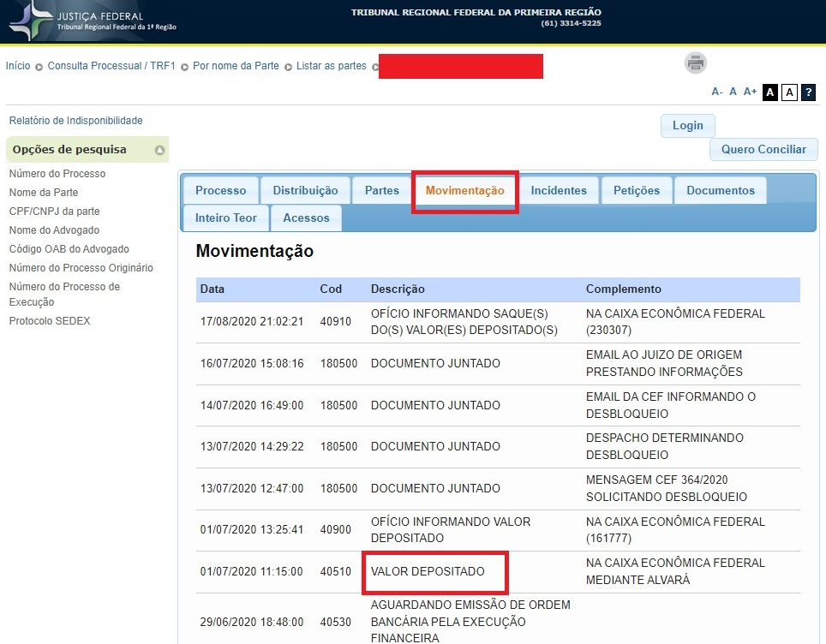Open Protocolo SEDEX search option
Screen dimensions: 826x644
click(x=50, y=320)
